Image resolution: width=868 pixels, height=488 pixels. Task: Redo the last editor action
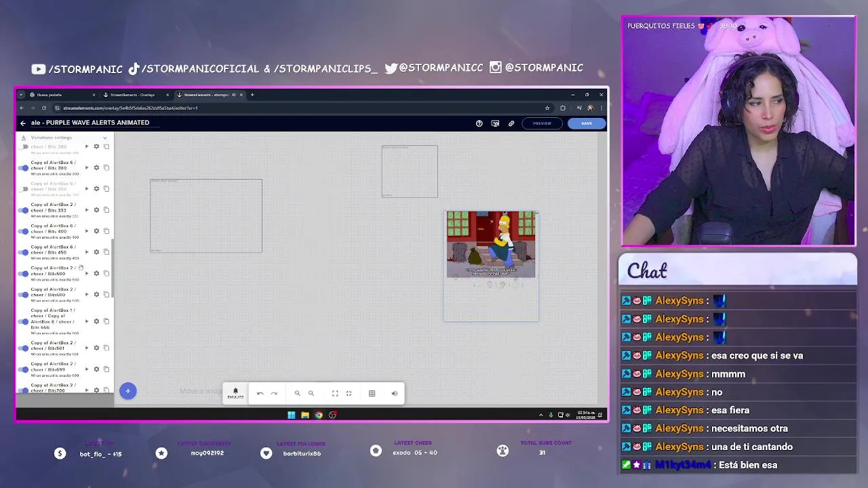(274, 393)
